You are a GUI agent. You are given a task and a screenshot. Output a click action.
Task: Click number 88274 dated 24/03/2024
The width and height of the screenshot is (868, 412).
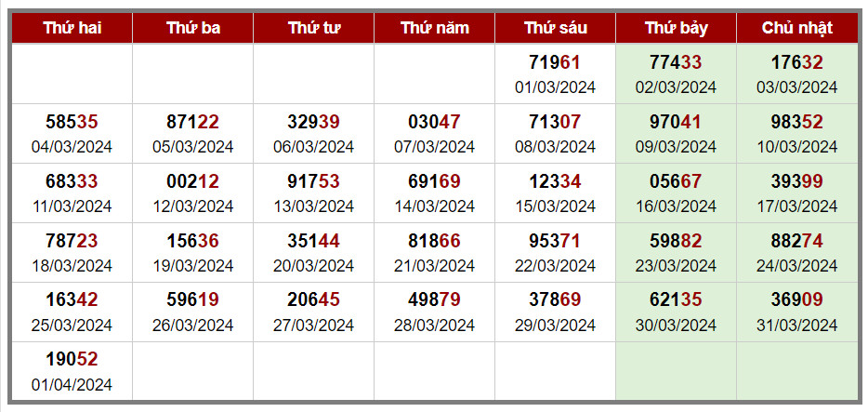[x=797, y=253]
